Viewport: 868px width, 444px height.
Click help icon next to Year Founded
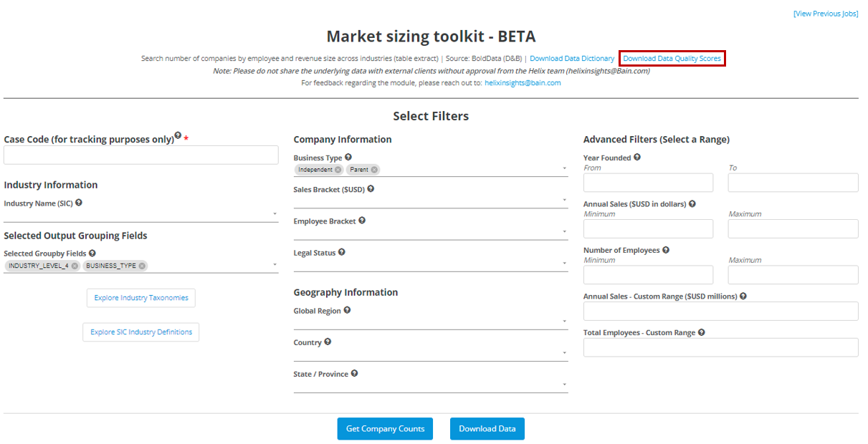tap(637, 157)
